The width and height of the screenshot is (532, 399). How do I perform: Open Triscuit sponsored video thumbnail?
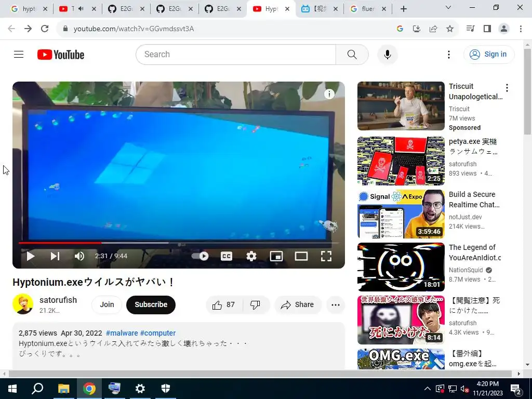[x=401, y=106]
